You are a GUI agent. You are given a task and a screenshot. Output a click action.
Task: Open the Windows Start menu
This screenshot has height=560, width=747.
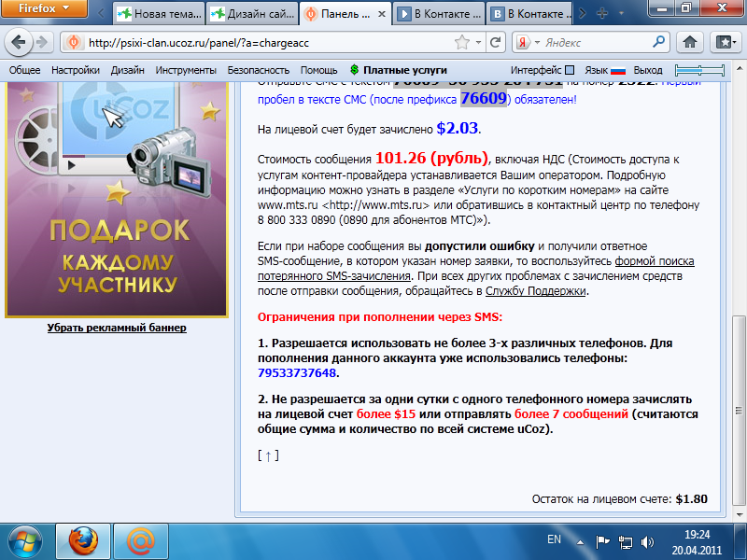tap(25, 542)
